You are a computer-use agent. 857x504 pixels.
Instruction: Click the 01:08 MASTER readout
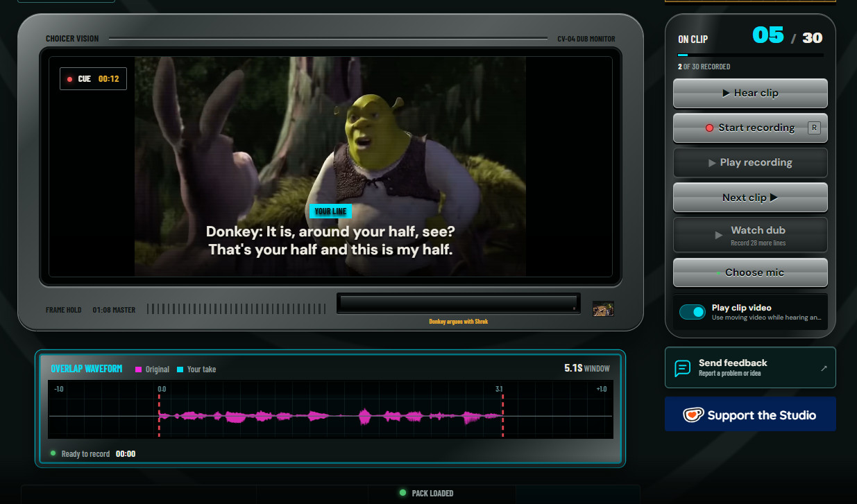point(114,310)
